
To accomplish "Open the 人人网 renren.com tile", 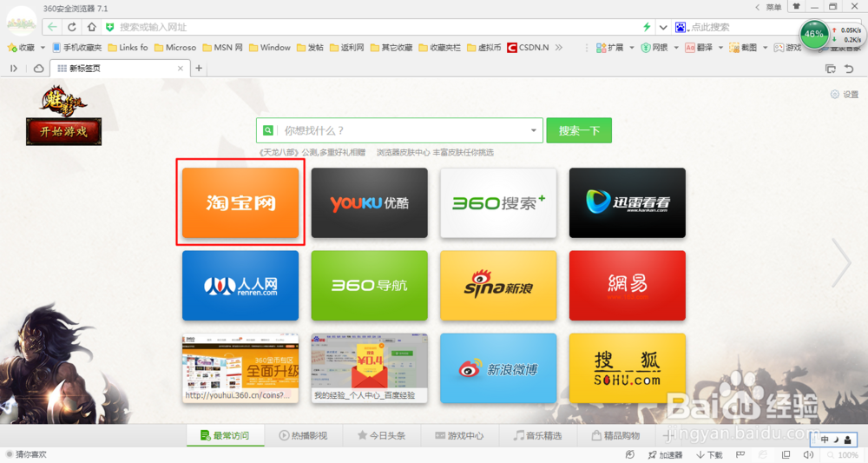I will [240, 286].
